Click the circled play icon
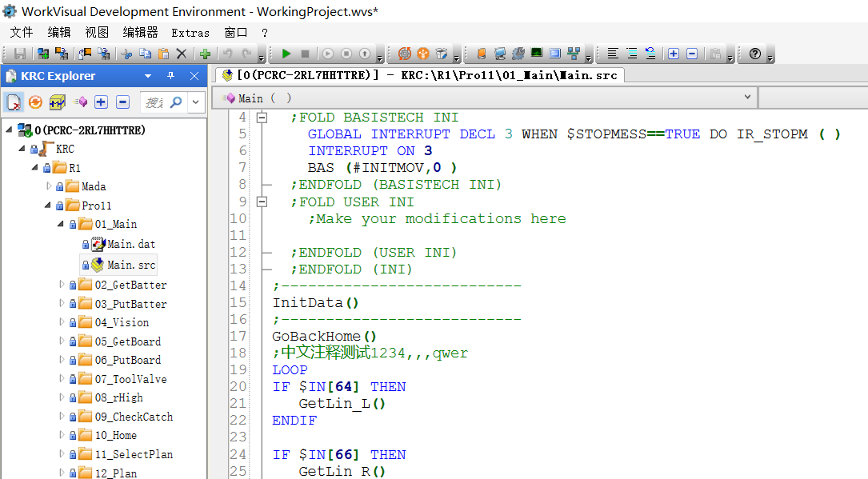 [x=328, y=54]
